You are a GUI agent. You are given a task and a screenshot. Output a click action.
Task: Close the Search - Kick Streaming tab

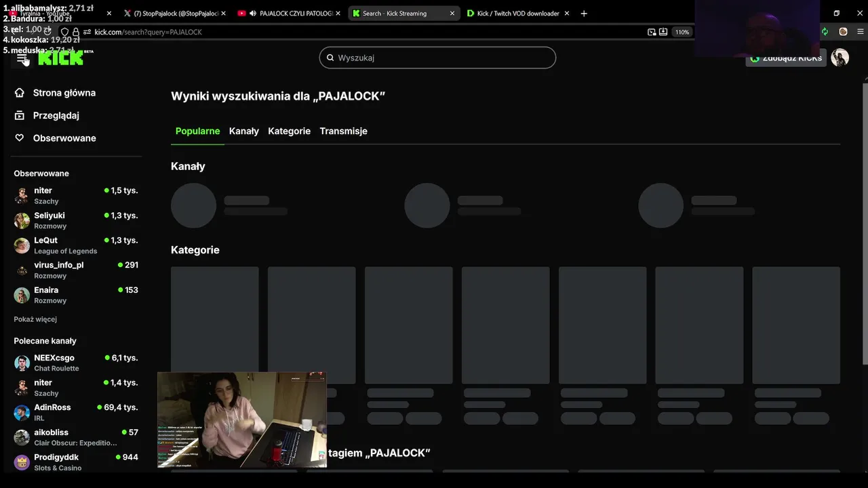pyautogui.click(x=452, y=14)
